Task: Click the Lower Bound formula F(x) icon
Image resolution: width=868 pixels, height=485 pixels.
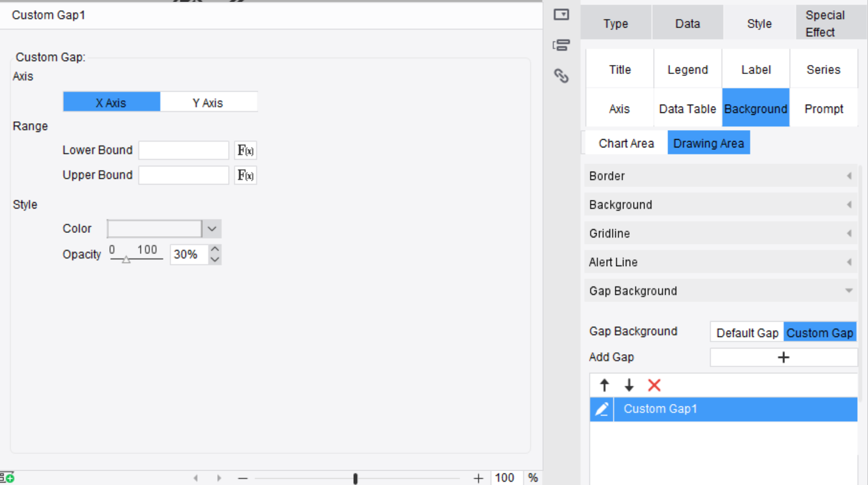Action: (x=245, y=151)
